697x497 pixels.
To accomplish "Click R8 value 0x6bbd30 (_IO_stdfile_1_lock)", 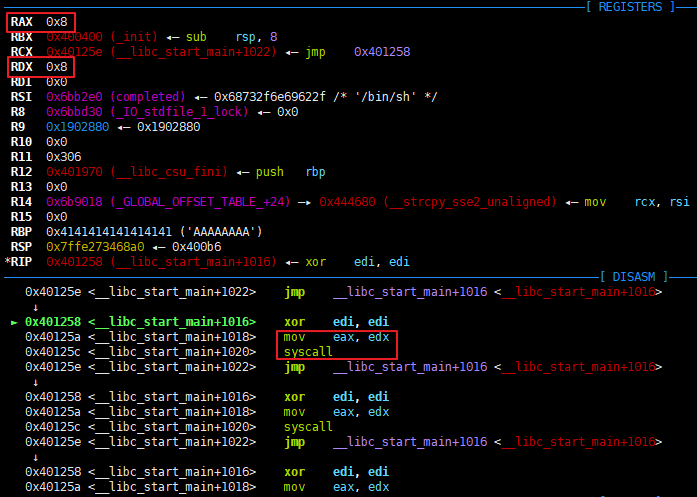I will [147, 112].
